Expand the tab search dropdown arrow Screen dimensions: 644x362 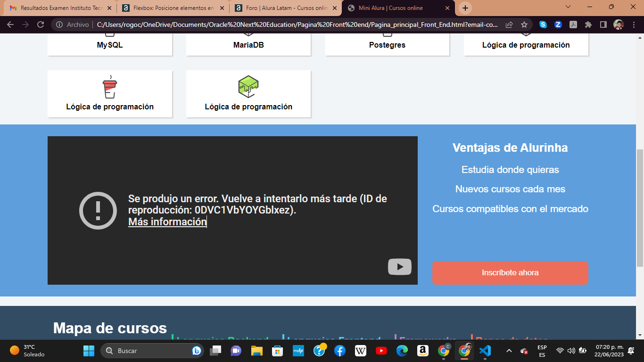568,7
